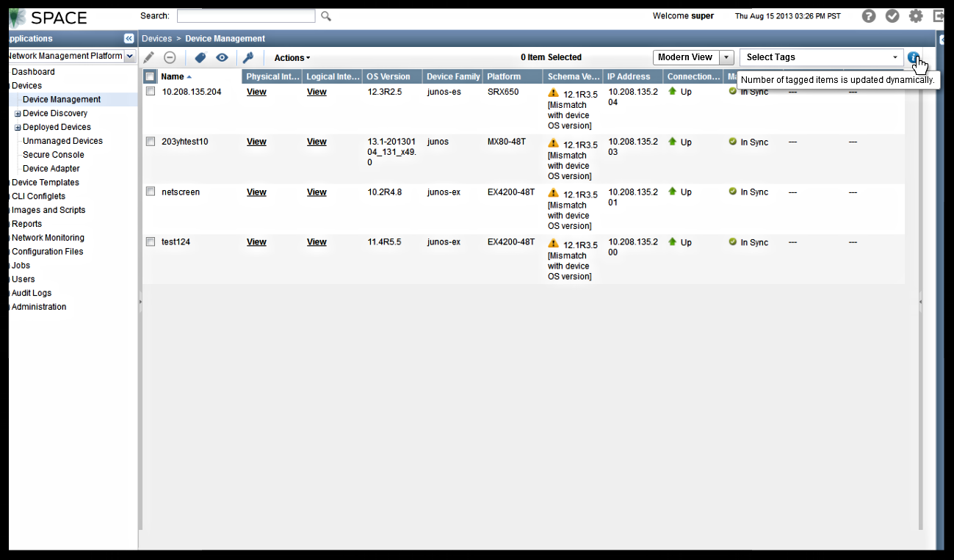Image resolution: width=954 pixels, height=560 pixels.
Task: Click the SRX650 platform cell
Action: click(x=503, y=92)
